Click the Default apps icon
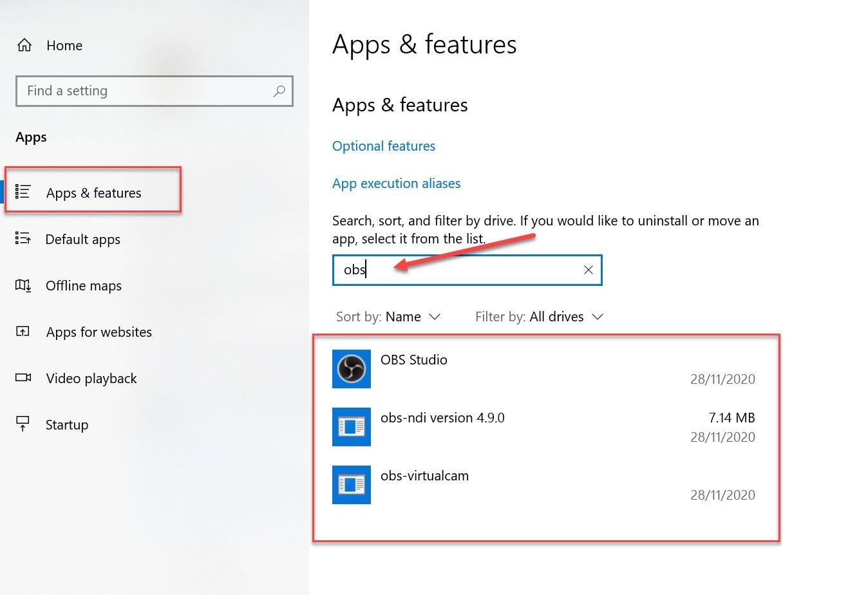The width and height of the screenshot is (868, 595). (x=23, y=239)
